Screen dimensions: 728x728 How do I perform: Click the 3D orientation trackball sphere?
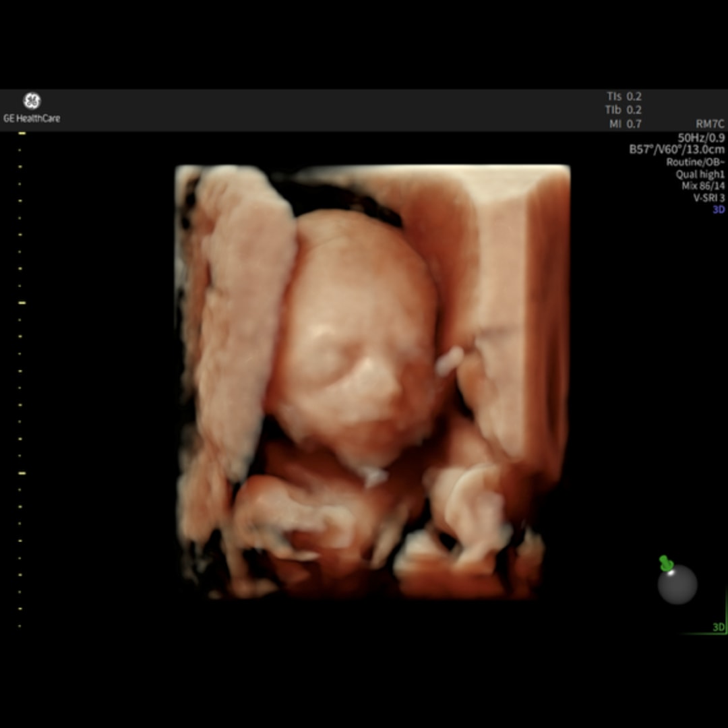(677, 584)
